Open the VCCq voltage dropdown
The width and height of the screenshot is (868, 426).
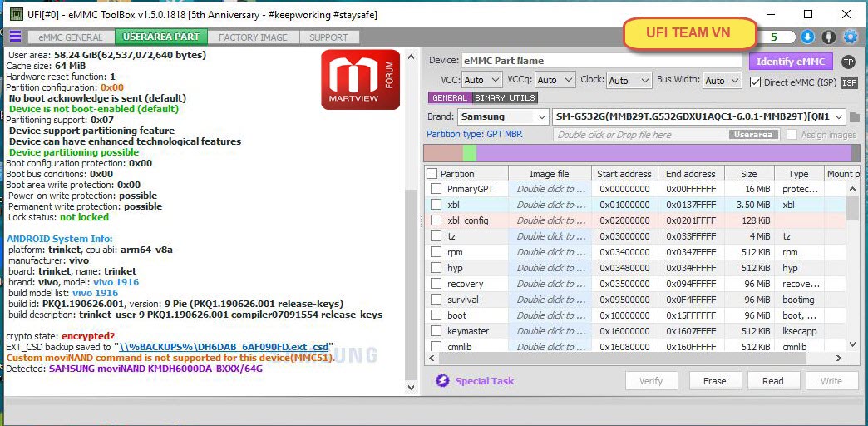click(x=555, y=81)
